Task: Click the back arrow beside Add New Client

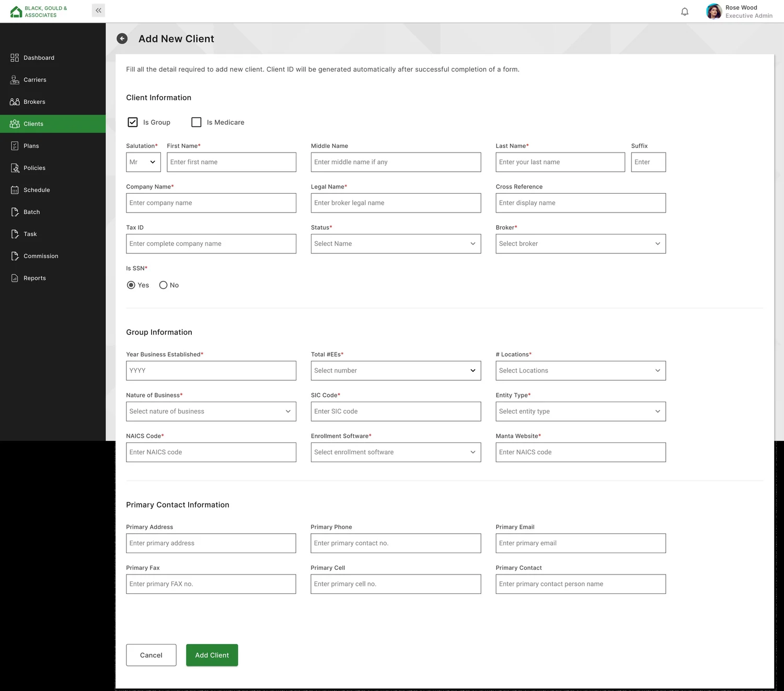Action: coord(122,39)
